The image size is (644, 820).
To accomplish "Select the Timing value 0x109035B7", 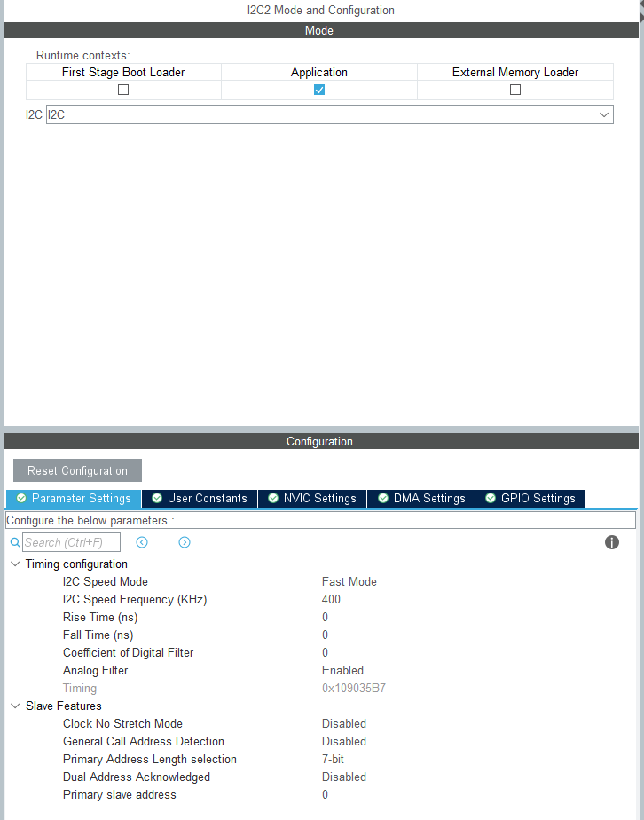I will click(354, 689).
